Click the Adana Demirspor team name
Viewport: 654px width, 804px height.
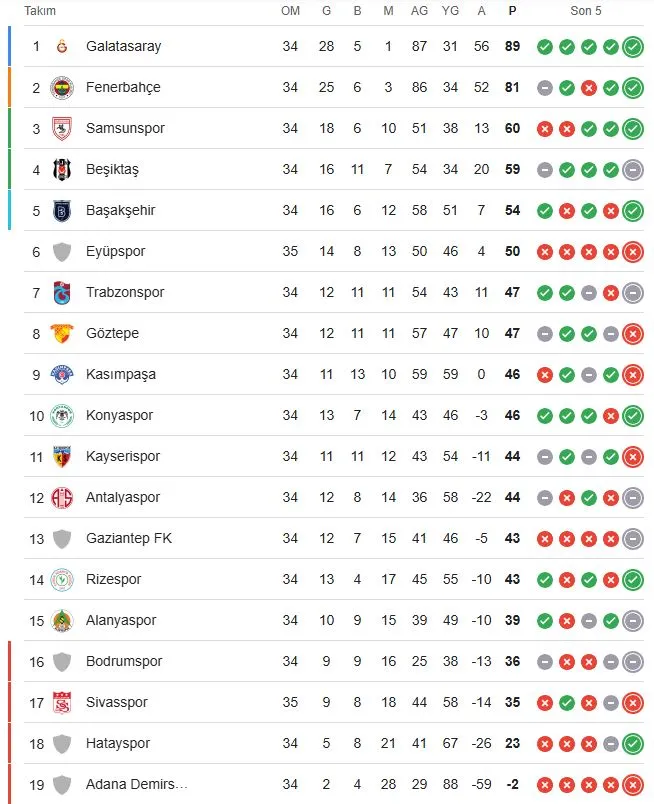[136, 785]
